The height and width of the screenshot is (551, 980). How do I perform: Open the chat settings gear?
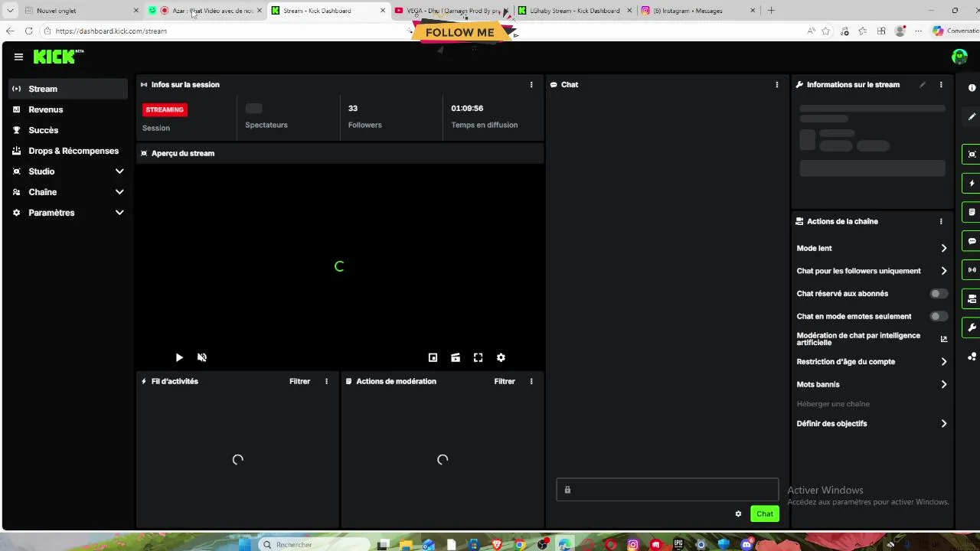point(738,514)
